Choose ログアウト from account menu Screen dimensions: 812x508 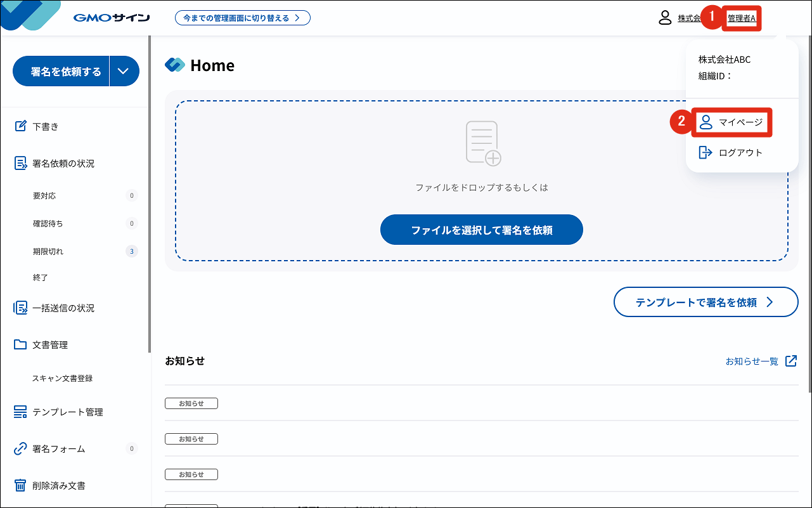(731, 153)
